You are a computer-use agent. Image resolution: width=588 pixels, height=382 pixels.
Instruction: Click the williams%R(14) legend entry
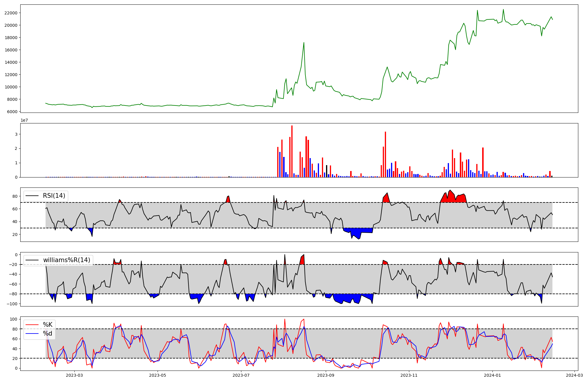[x=66, y=260]
